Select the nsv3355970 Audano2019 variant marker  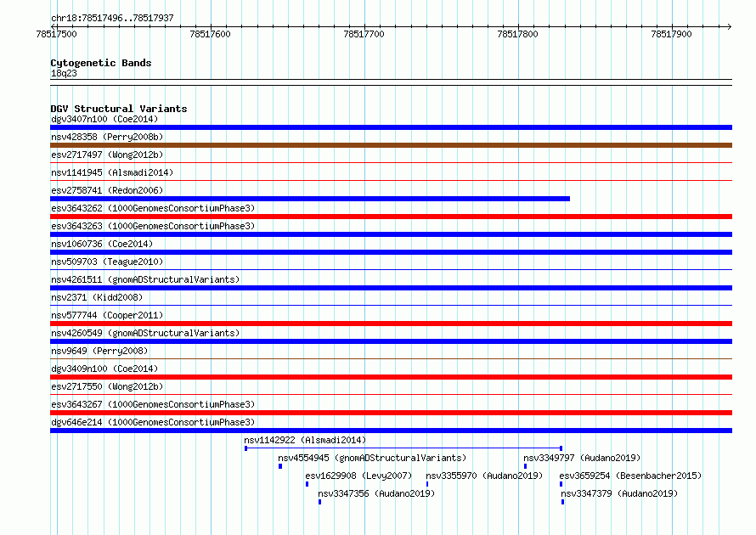(x=427, y=484)
